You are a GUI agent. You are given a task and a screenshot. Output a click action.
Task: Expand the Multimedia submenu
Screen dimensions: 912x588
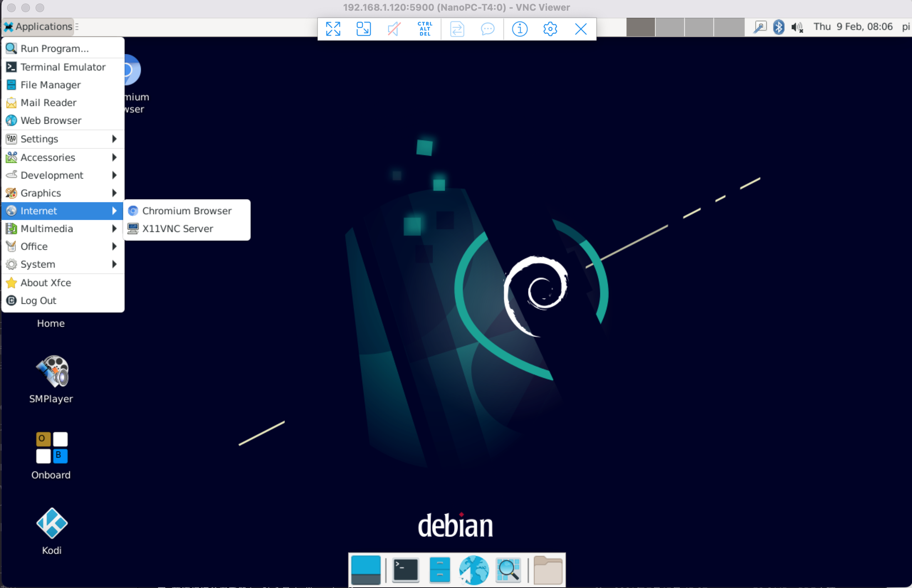(63, 229)
